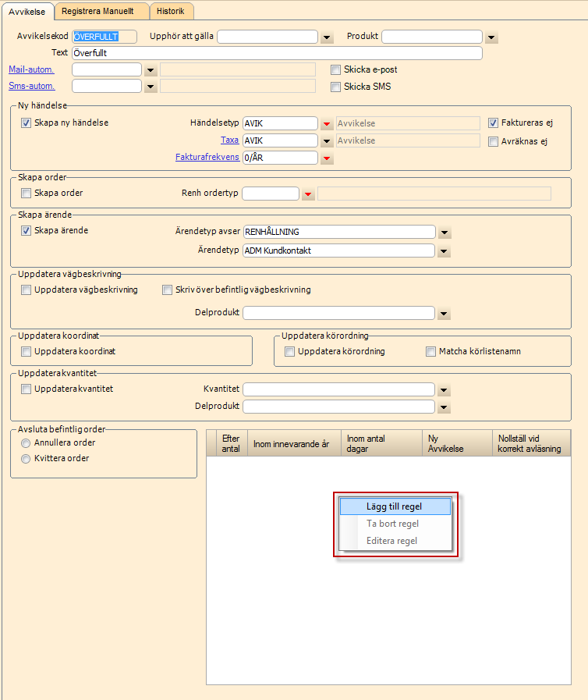Click the Kvantitet input field
The width and height of the screenshot is (588, 700).
[x=338, y=389]
